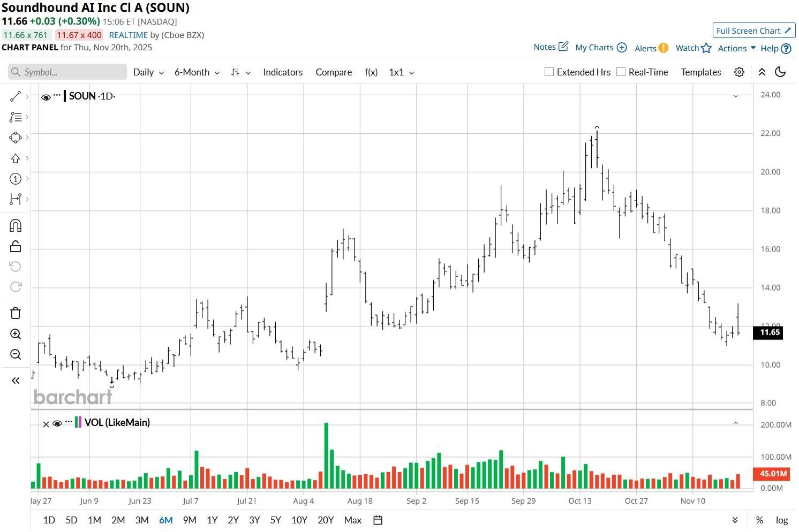Collapse the SOUN price pane chevron
Viewport: 799px width, 532px height.
click(x=736, y=96)
